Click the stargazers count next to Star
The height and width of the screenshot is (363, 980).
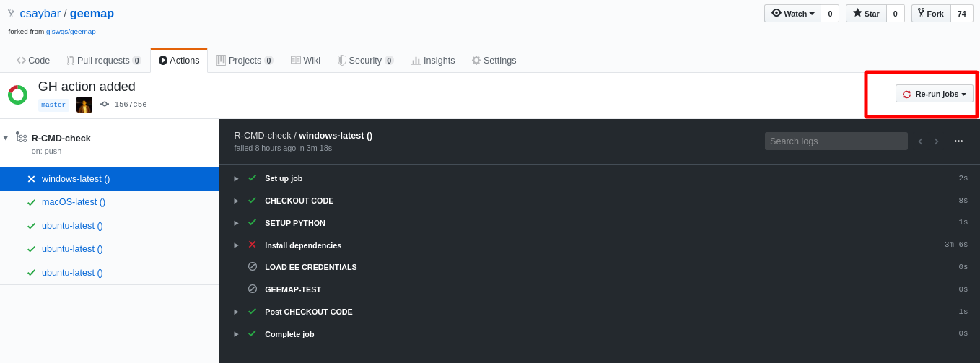pyautogui.click(x=896, y=14)
